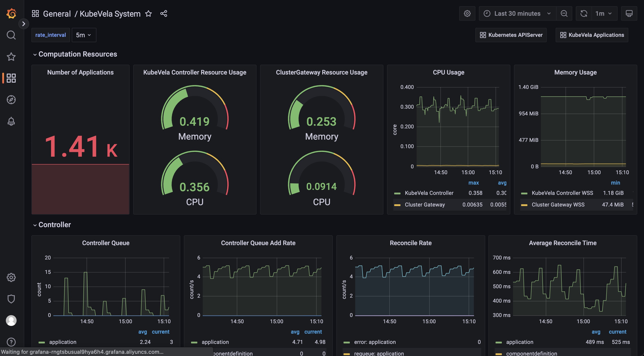Open the CPU Usage panel title menu
Viewport: 644px width, 356px height.
click(x=448, y=72)
